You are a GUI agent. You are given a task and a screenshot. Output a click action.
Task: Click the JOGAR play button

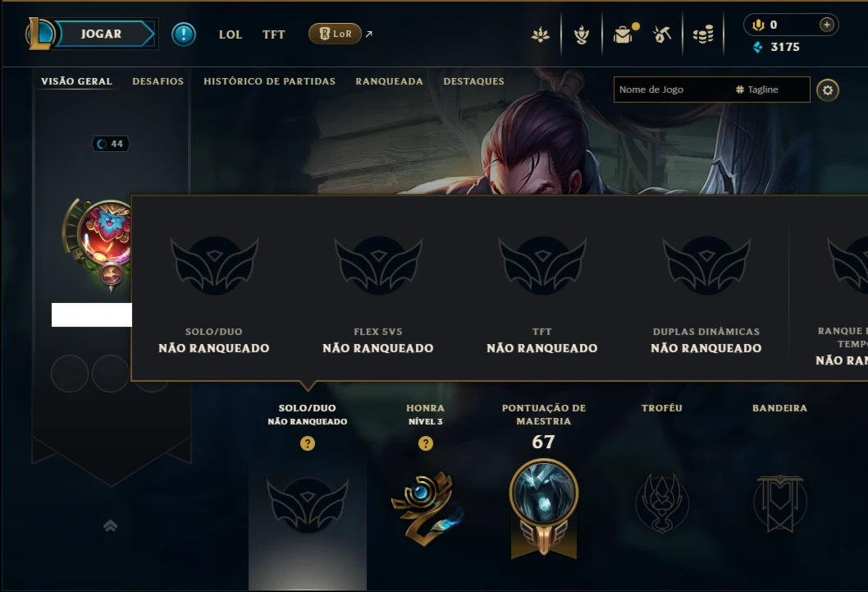[105, 34]
